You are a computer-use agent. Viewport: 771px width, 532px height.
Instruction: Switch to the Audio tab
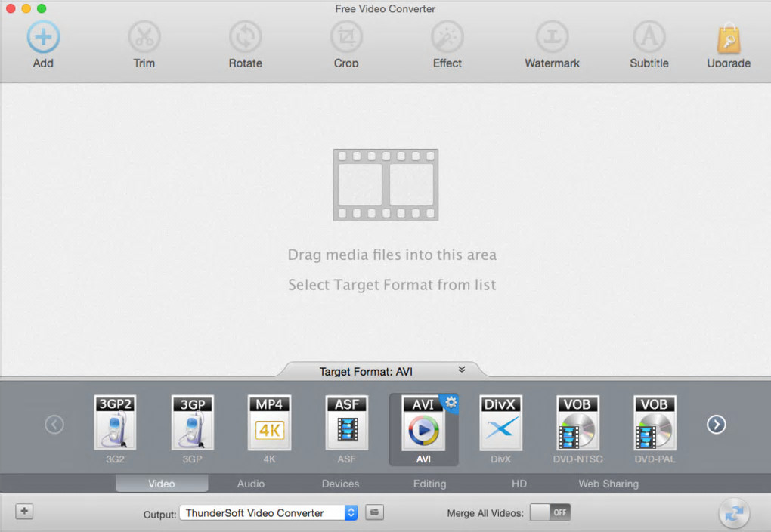coord(251,484)
